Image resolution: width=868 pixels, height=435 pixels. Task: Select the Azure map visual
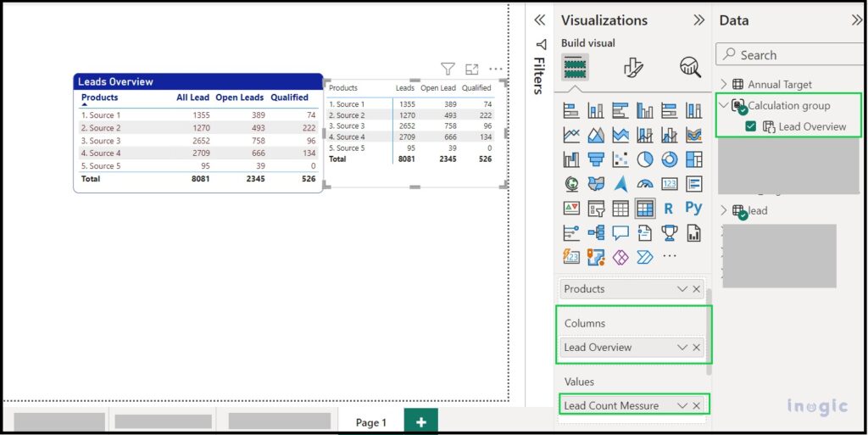620,184
